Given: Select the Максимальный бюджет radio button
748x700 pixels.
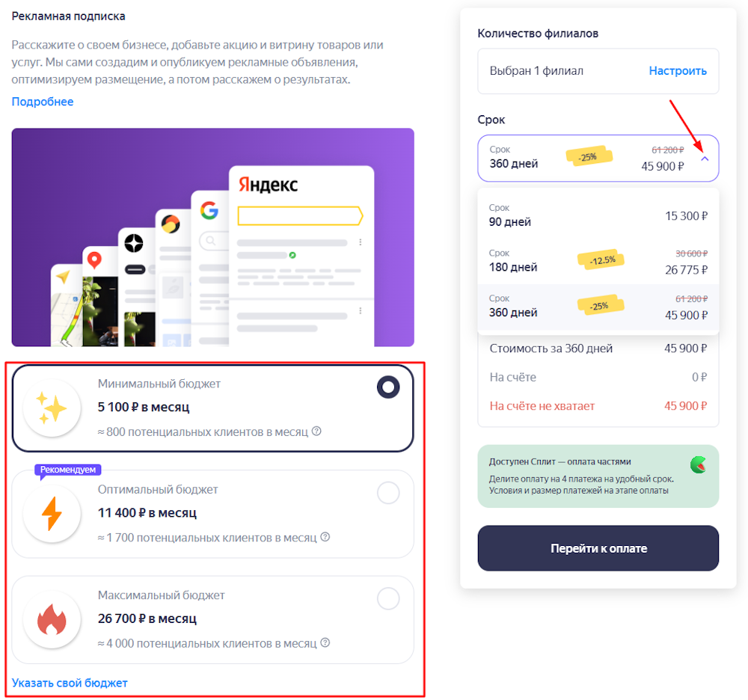Looking at the screenshot, I should (x=388, y=598).
